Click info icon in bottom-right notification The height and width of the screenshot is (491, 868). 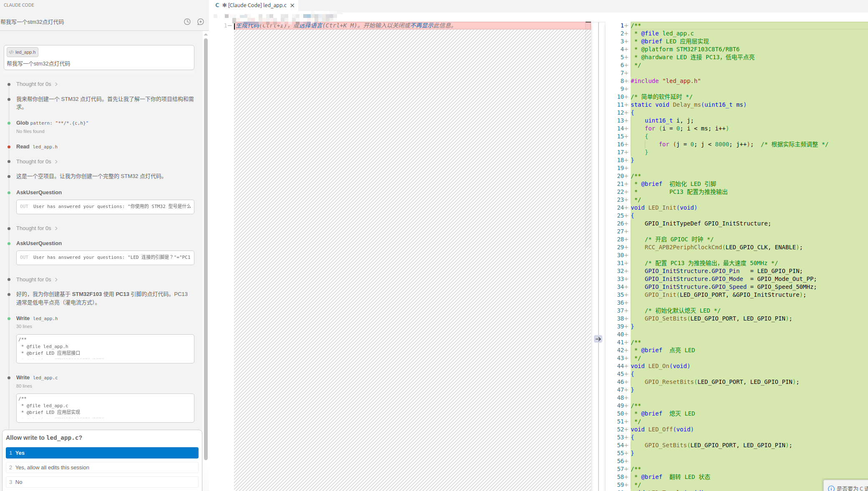point(831,488)
